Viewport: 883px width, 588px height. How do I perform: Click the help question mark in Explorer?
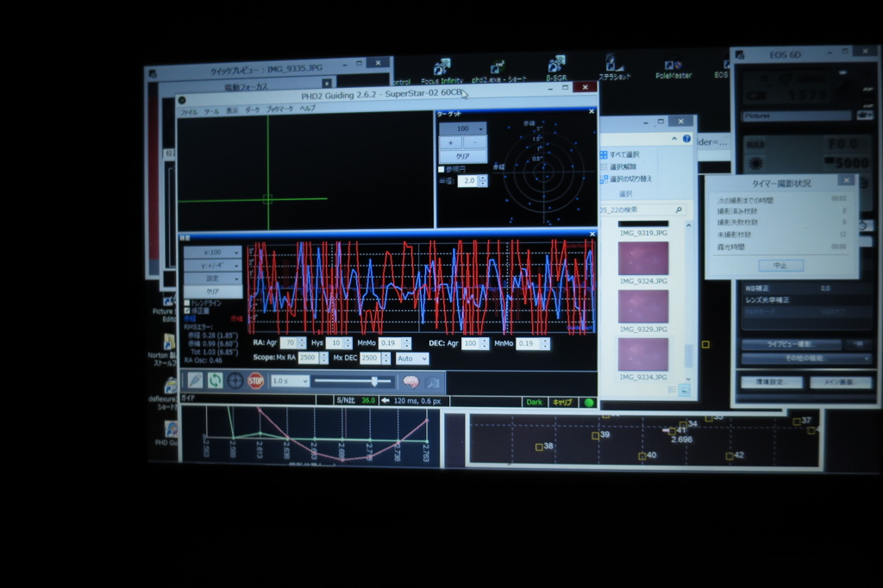point(686,139)
